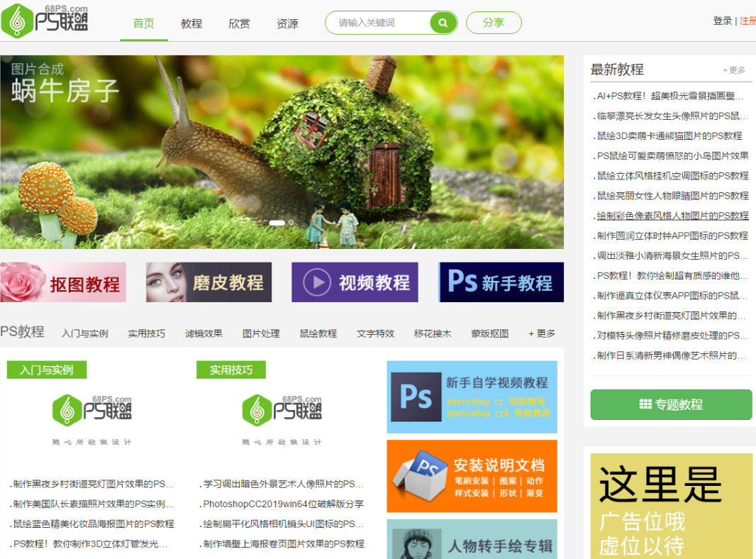Click the green 专题教程 button

point(671,404)
